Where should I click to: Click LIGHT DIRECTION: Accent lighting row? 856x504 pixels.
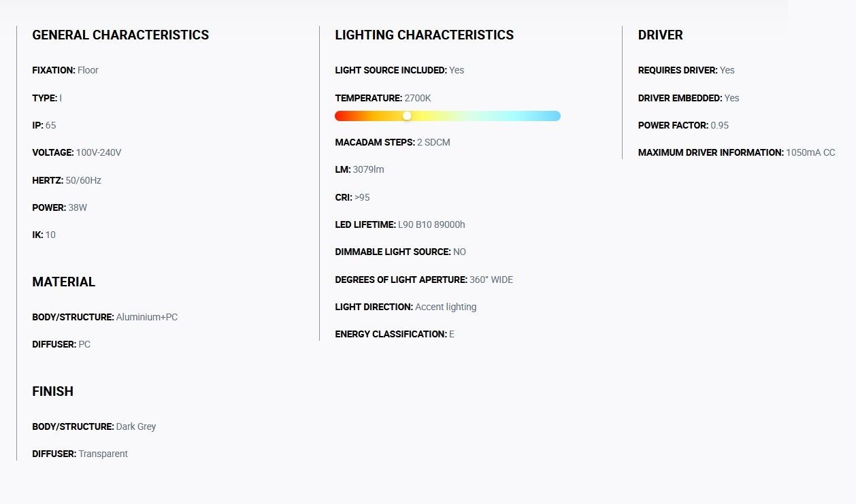pyautogui.click(x=406, y=307)
